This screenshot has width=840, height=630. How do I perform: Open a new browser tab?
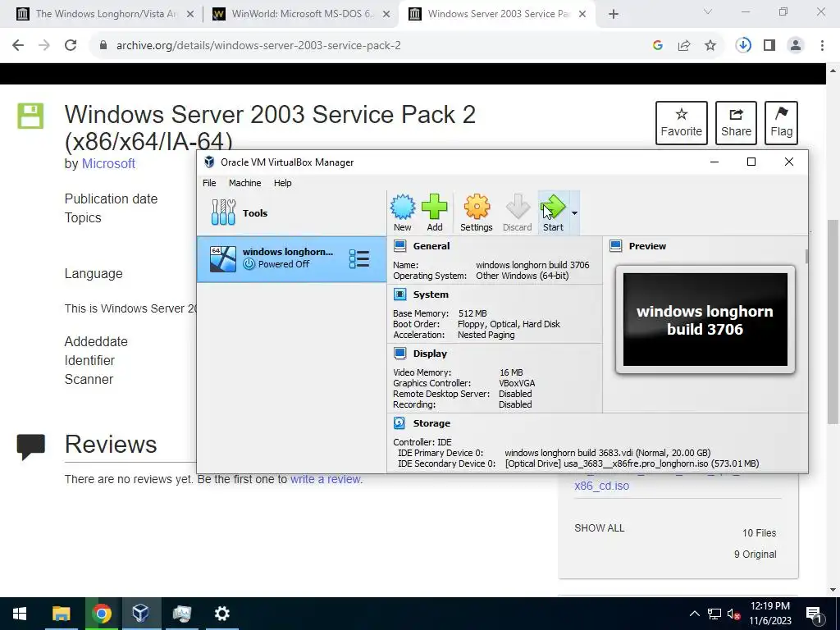coord(614,14)
